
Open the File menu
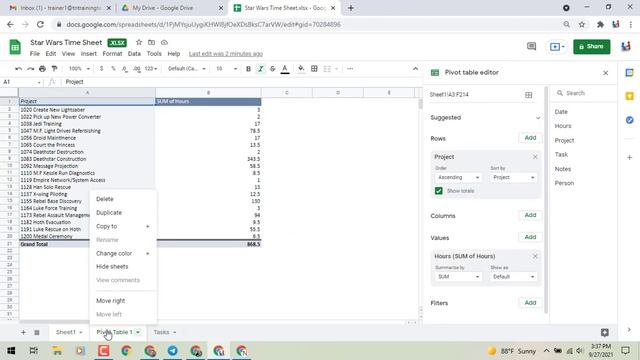click(x=35, y=54)
